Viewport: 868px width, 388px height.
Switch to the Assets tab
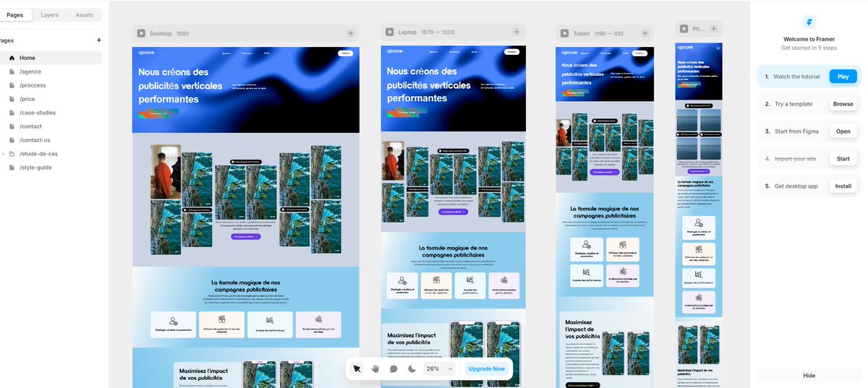click(85, 14)
